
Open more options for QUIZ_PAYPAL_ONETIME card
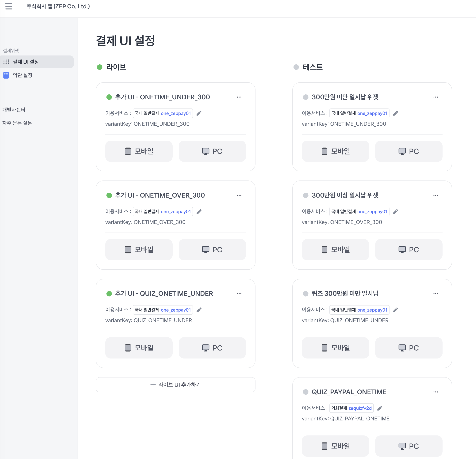[436, 392]
